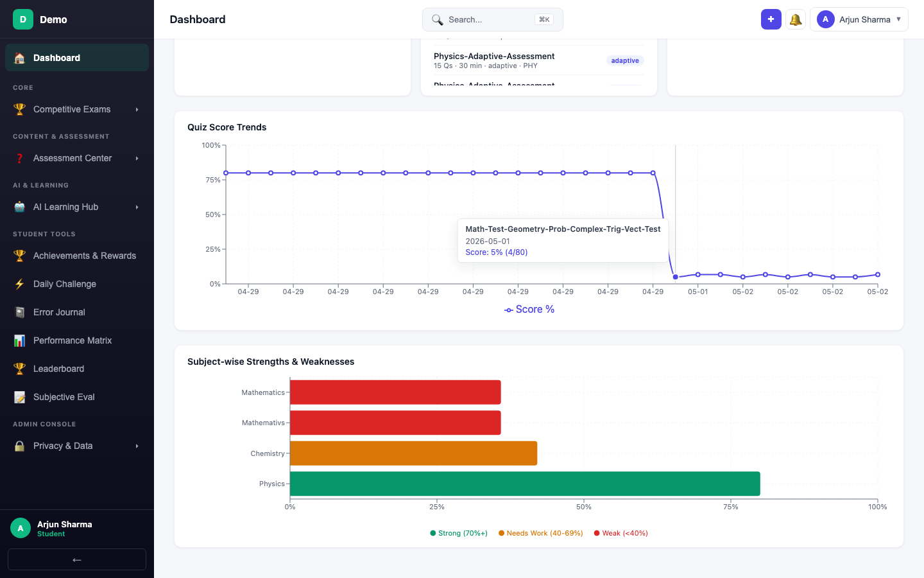
Task: Go to Dashboard in sidebar
Action: pos(77,58)
